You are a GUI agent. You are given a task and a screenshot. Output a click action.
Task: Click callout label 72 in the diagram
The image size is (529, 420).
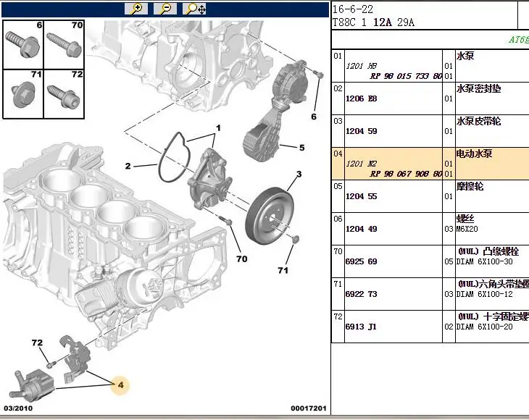[37, 343]
